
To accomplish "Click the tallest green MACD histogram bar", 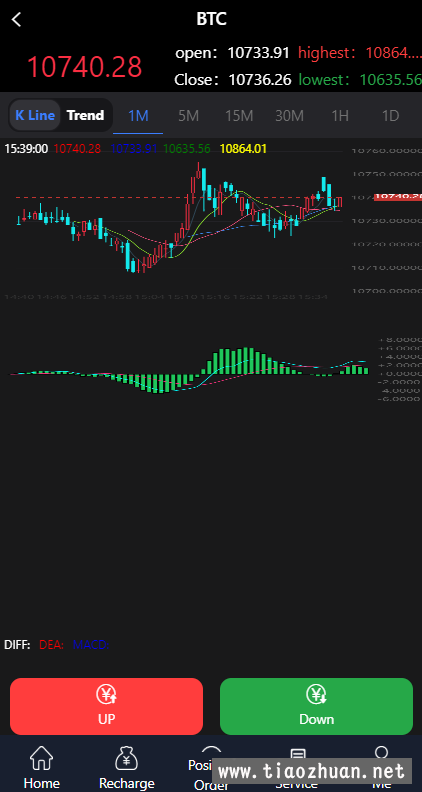I will (246, 361).
